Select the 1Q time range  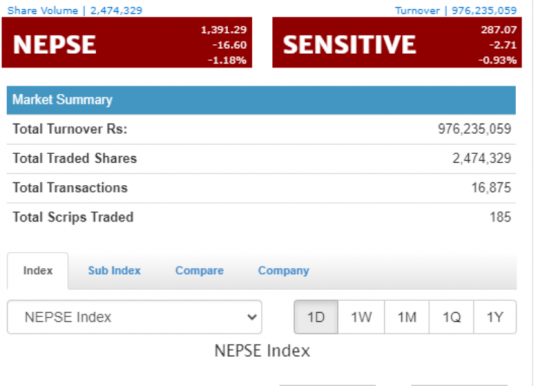[x=451, y=317]
